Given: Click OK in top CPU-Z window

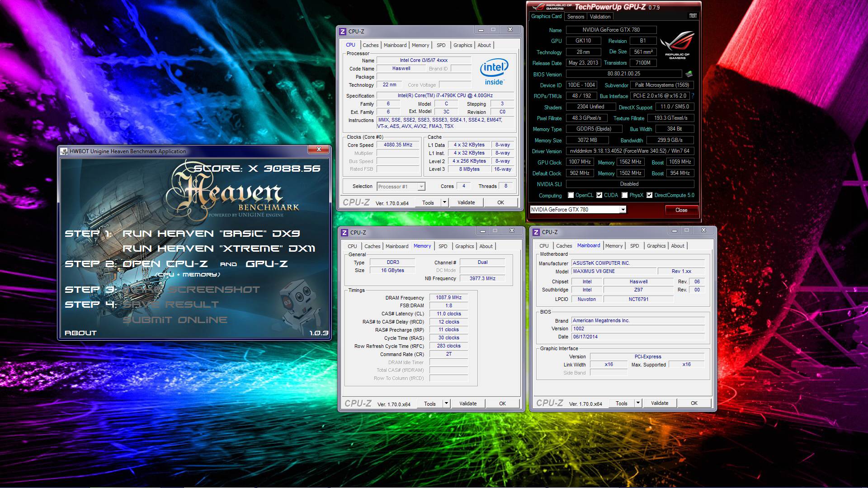Looking at the screenshot, I should click(x=500, y=202).
